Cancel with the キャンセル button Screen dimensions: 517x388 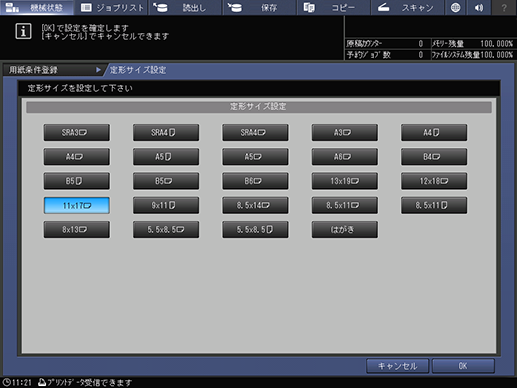tap(397, 366)
